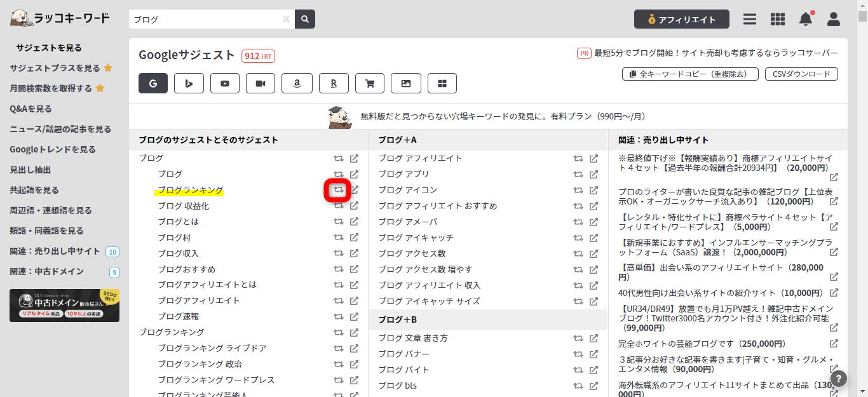Click the ブログランキング ワードプレス keyword
The height and width of the screenshot is (397, 868).
tap(216, 380)
